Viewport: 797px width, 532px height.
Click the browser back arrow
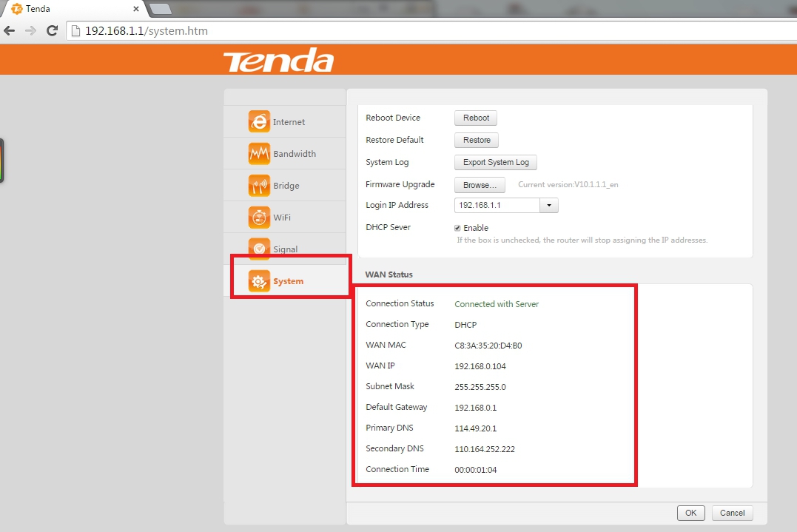coord(9,31)
